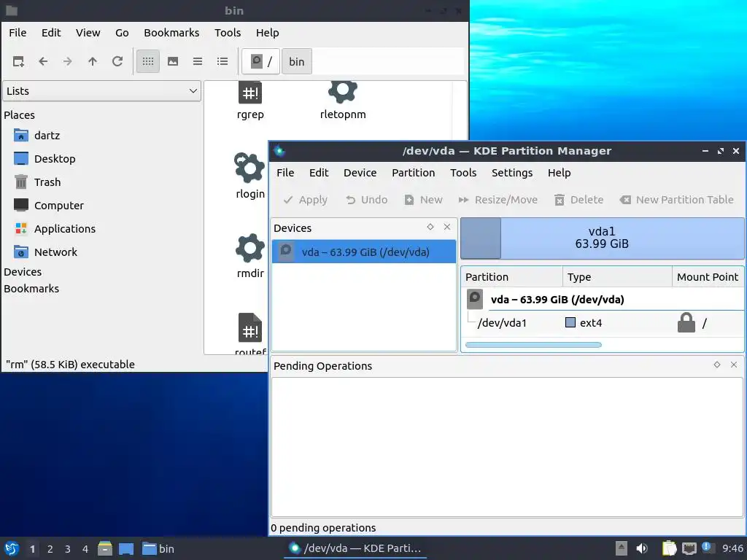The width and height of the screenshot is (747, 560).
Task: Click the root '/' path button
Action: coord(260,61)
